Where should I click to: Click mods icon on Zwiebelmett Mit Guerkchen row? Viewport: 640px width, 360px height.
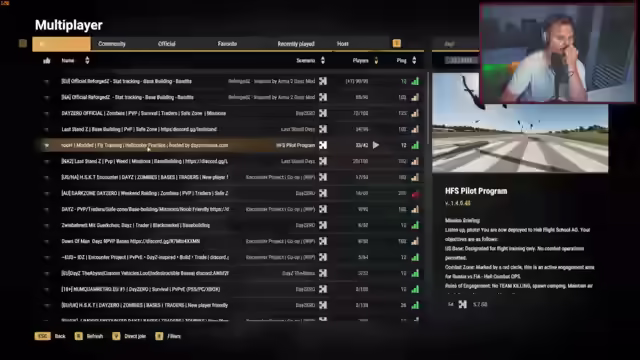(323, 225)
